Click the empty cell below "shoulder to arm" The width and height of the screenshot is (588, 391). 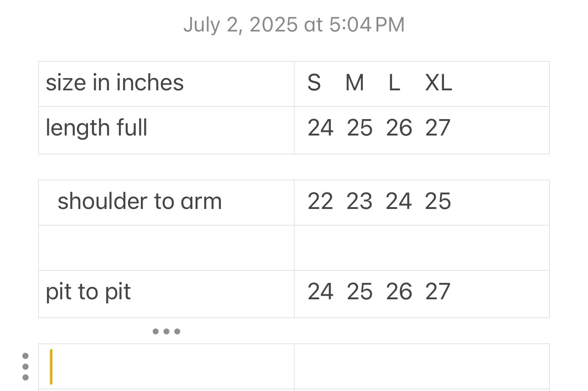point(166,247)
